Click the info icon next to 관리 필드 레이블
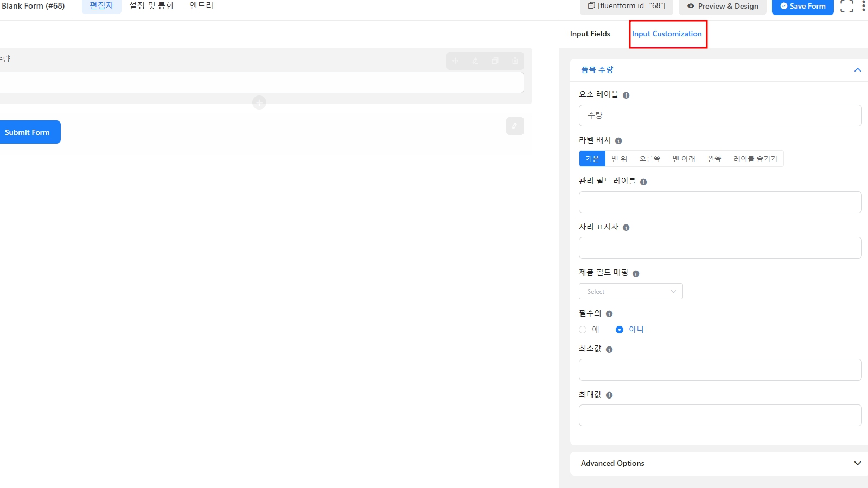 643,182
